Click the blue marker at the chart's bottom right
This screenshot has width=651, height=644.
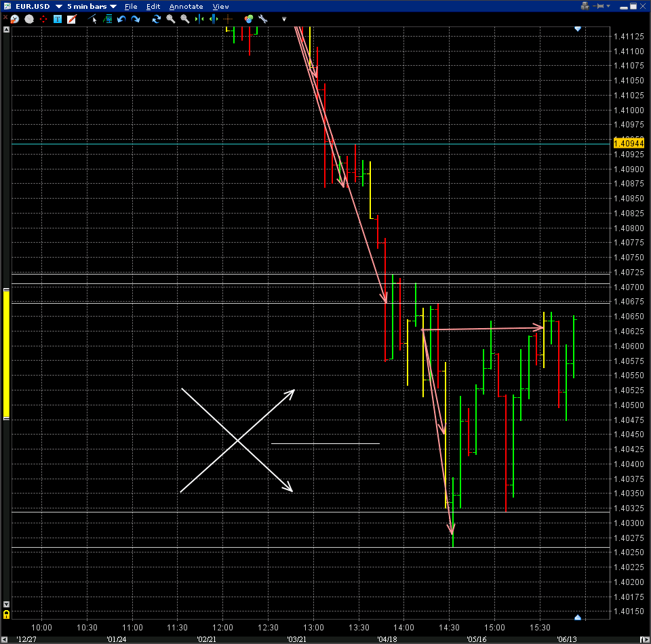578,618
